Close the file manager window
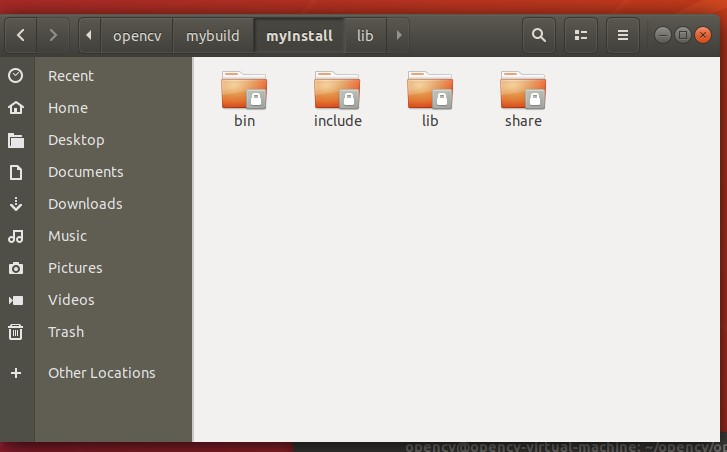 click(x=703, y=35)
